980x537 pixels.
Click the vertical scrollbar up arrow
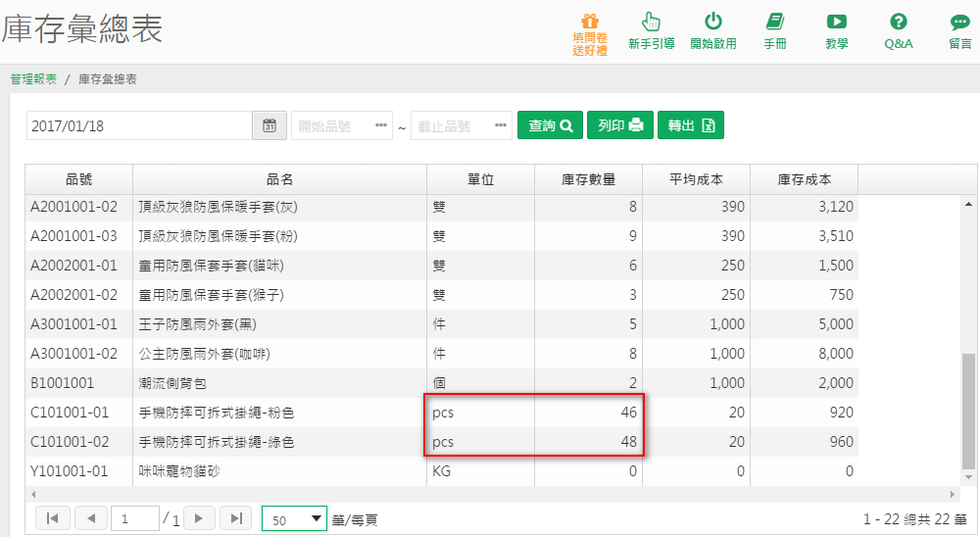(968, 204)
